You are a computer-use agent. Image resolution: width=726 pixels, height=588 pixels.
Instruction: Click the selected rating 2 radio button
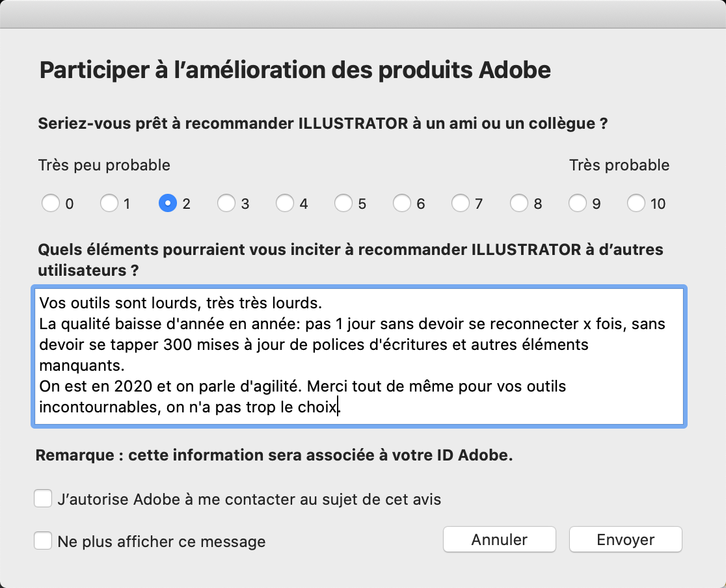point(168,203)
